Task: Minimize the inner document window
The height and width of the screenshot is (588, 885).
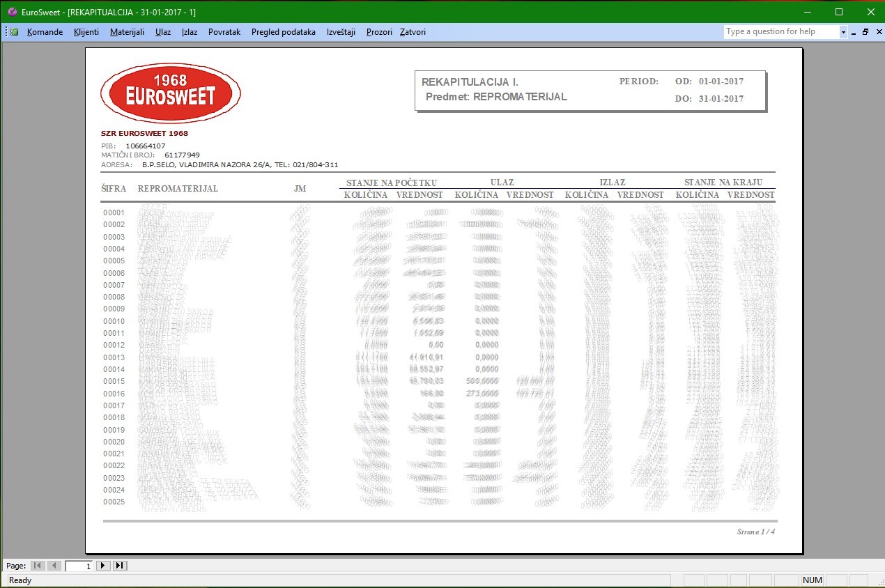Action: pyautogui.click(x=854, y=32)
